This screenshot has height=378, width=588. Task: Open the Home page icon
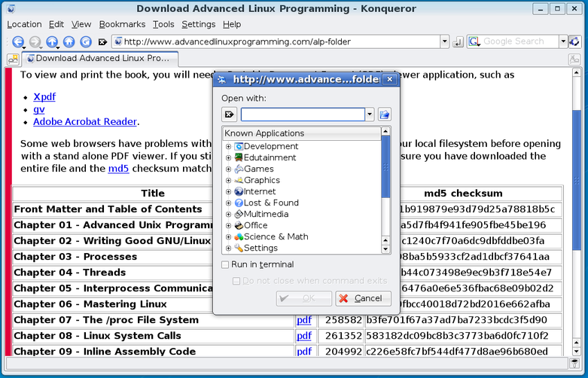tap(69, 41)
